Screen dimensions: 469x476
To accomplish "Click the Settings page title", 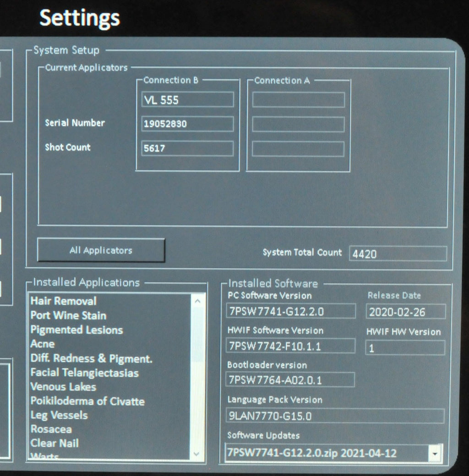I will 80,18.
